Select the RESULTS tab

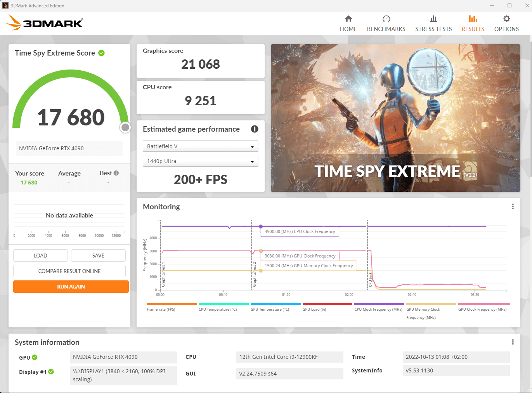(x=473, y=24)
